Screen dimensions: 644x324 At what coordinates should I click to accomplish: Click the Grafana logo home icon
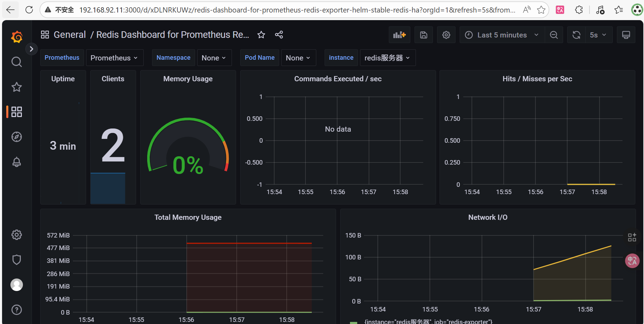(17, 37)
